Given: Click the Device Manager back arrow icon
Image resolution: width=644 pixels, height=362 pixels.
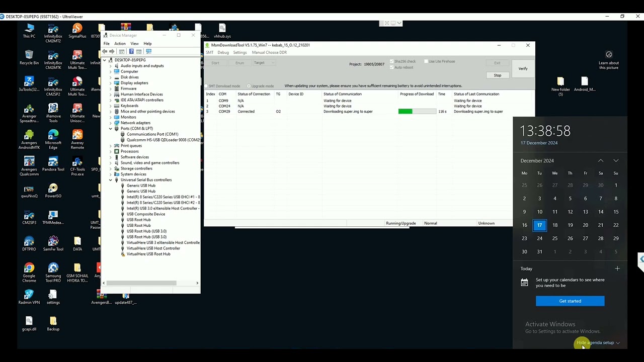Looking at the screenshot, I should point(105,51).
